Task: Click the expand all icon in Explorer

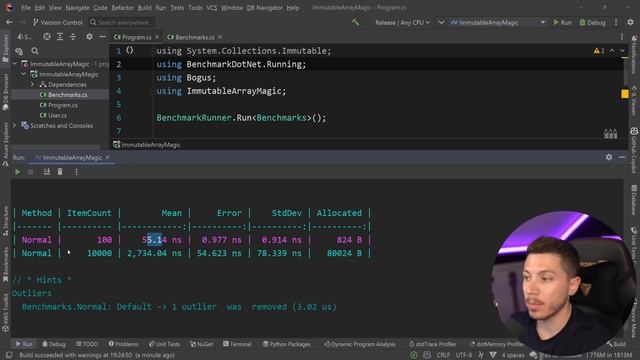Action: (x=60, y=37)
